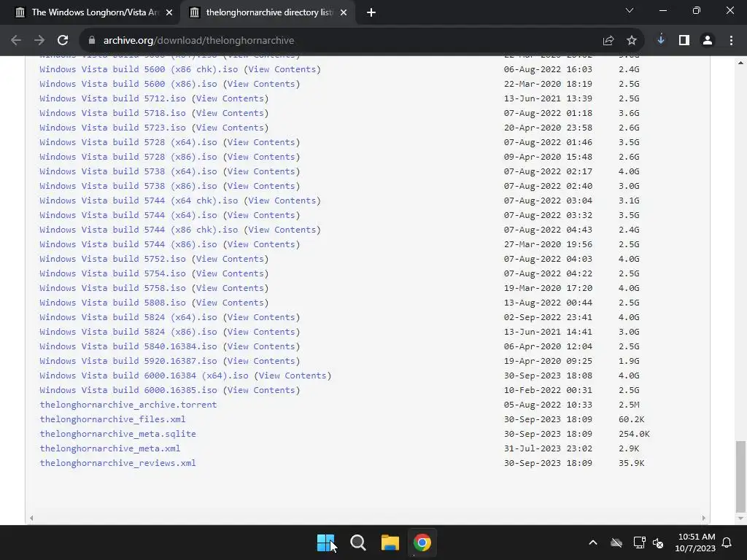Click scrollbar up arrow
747x560 pixels.
740,63
